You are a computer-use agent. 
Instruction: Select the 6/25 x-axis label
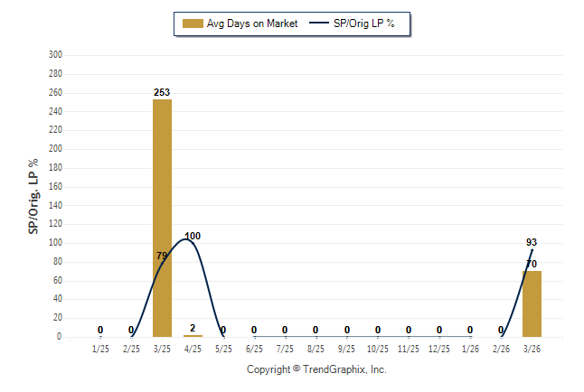pyautogui.click(x=254, y=349)
